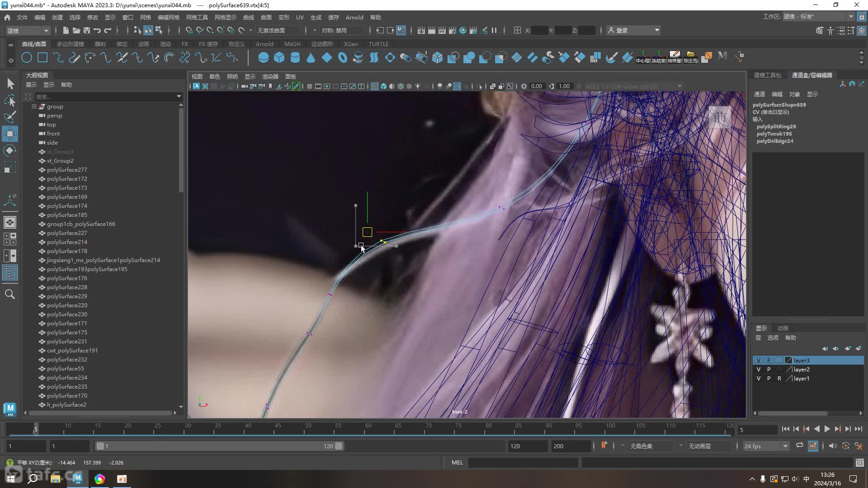Screen dimensions: 868x488
Task: Open the 无动画层 animation layer dropdown
Action: point(709,446)
